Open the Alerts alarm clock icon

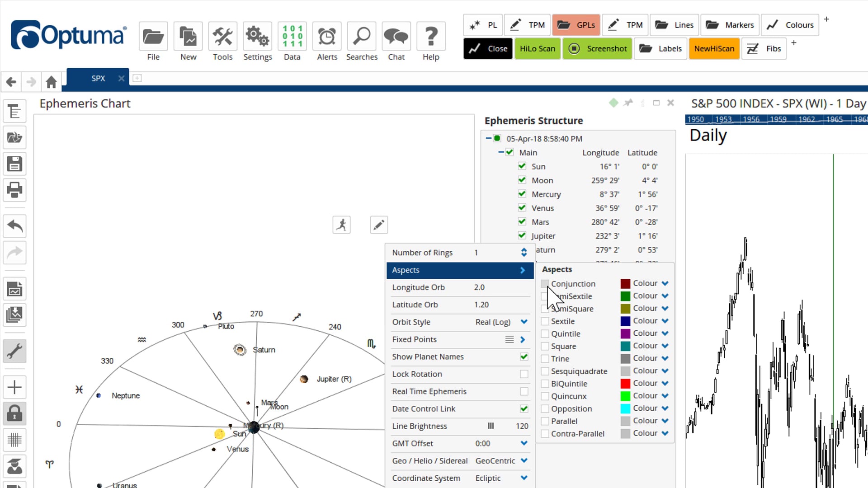tap(327, 36)
